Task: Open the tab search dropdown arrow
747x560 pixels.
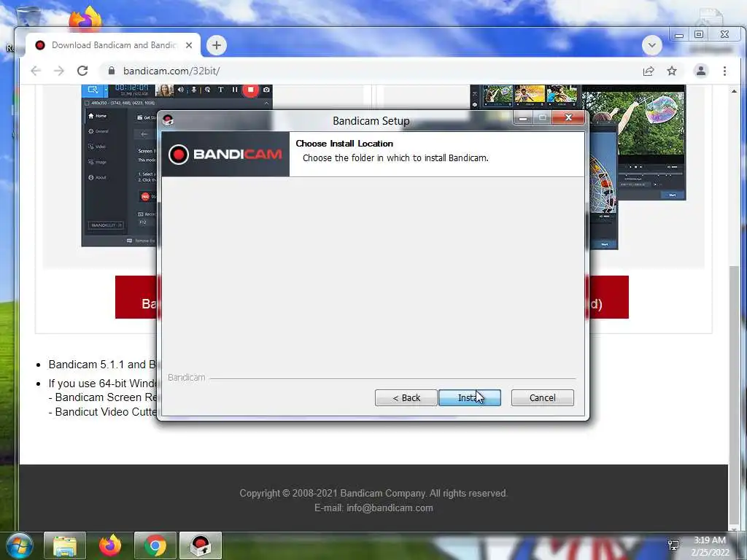Action: tap(651, 46)
